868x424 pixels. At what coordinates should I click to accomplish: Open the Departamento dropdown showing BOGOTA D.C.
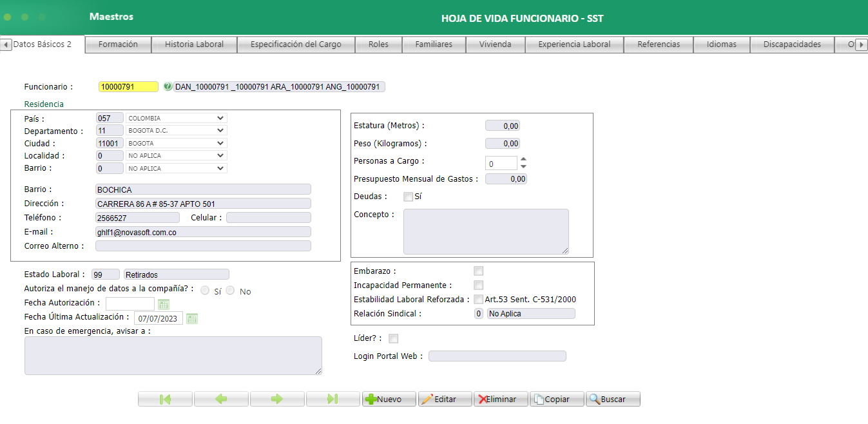click(177, 131)
